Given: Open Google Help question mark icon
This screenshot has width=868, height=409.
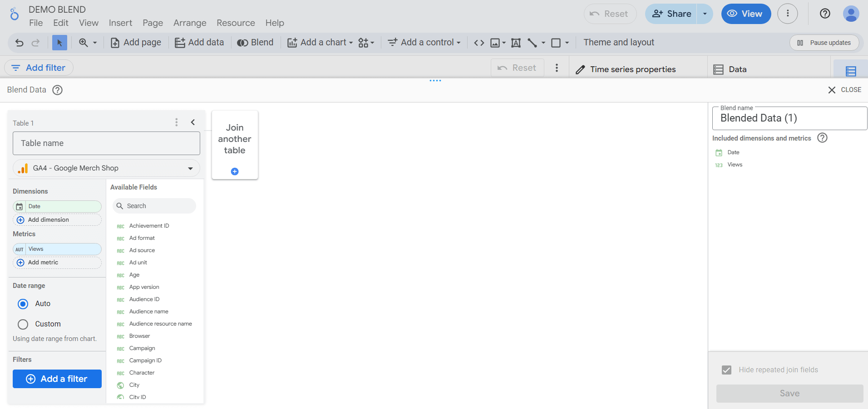Looking at the screenshot, I should pos(825,14).
